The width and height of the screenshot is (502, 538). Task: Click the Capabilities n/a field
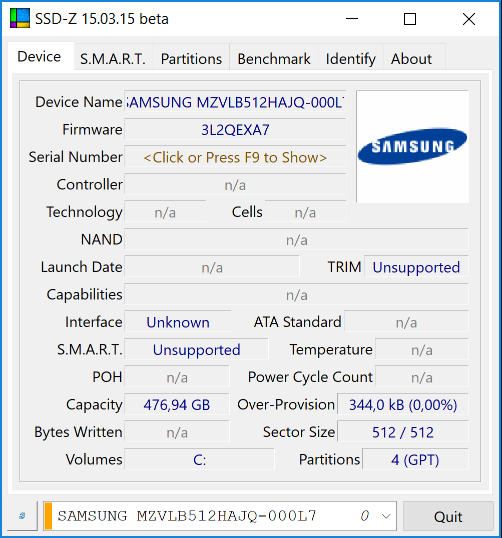[296, 295]
